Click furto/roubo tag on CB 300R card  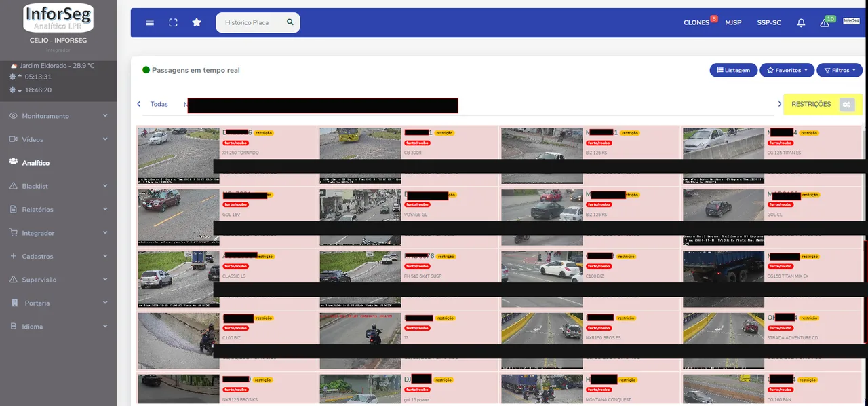pos(417,143)
